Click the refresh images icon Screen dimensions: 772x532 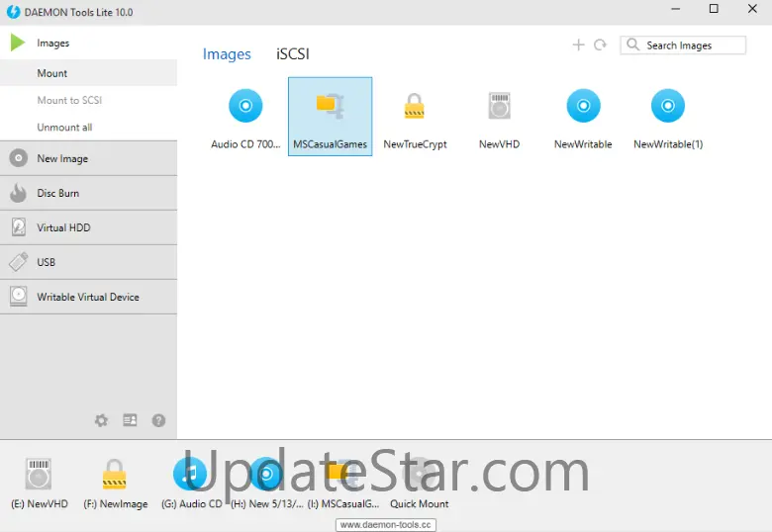[x=600, y=44]
